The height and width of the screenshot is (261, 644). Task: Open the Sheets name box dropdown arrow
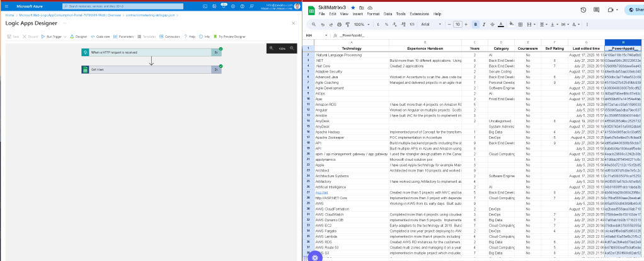[327, 36]
